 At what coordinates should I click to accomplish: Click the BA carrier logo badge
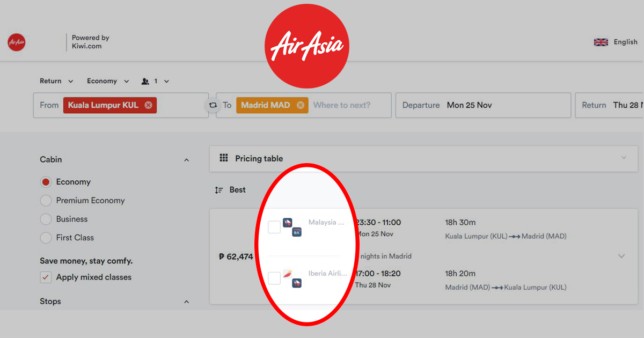(x=297, y=232)
